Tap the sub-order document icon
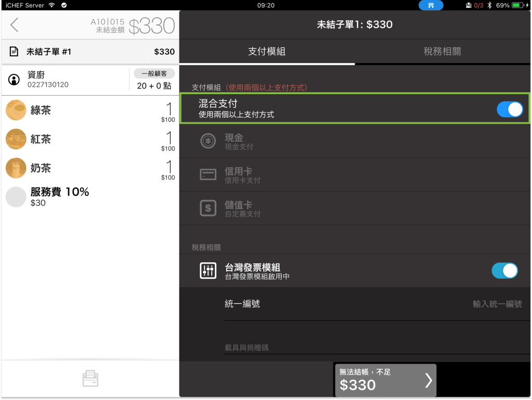The image size is (532, 400). tap(14, 51)
